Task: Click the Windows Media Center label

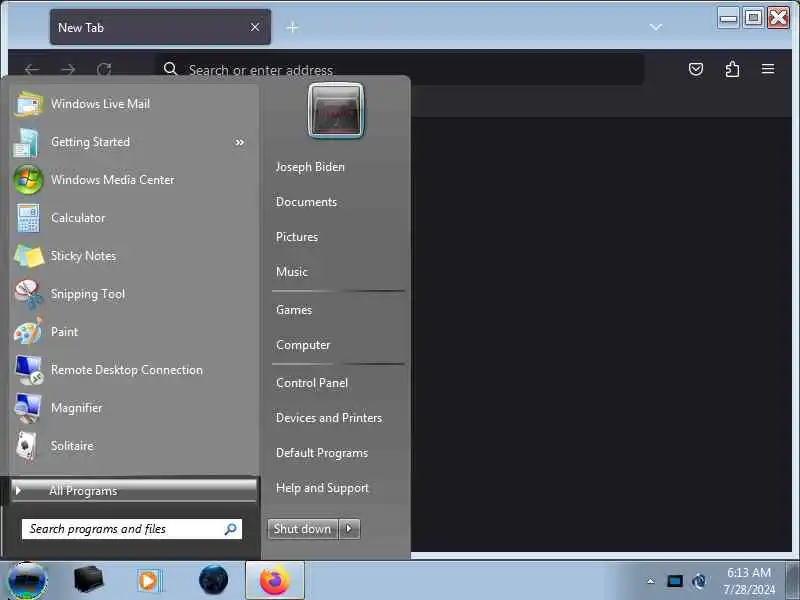Action: click(113, 180)
